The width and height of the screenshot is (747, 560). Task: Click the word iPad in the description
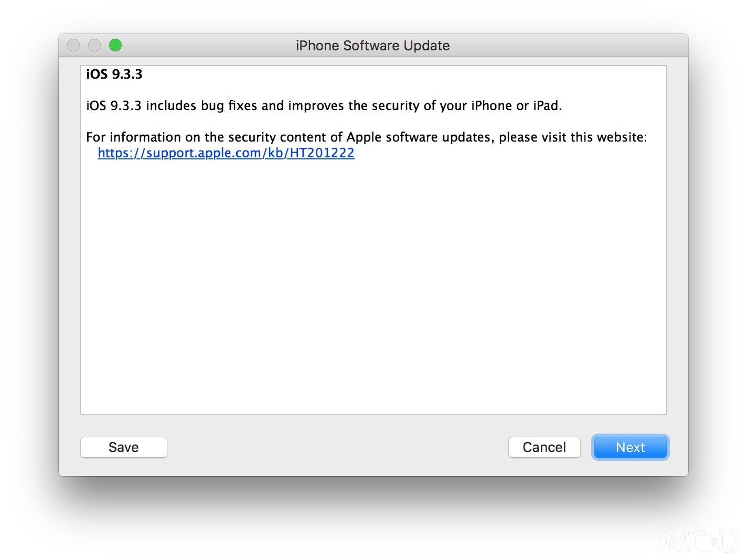(546, 106)
